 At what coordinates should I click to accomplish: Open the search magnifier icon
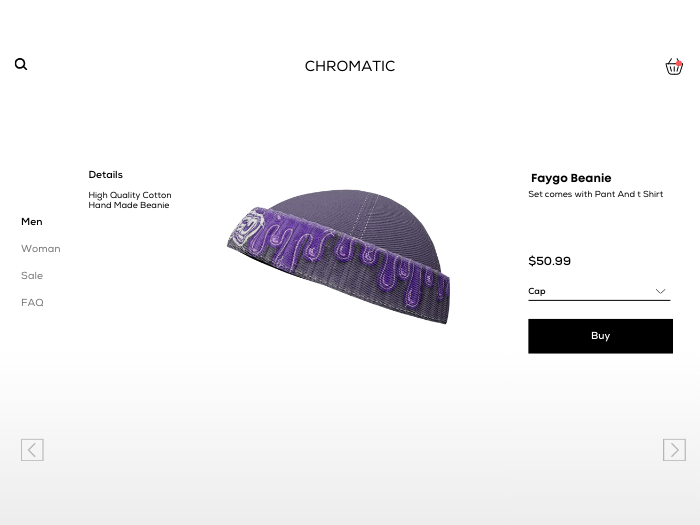(x=21, y=64)
